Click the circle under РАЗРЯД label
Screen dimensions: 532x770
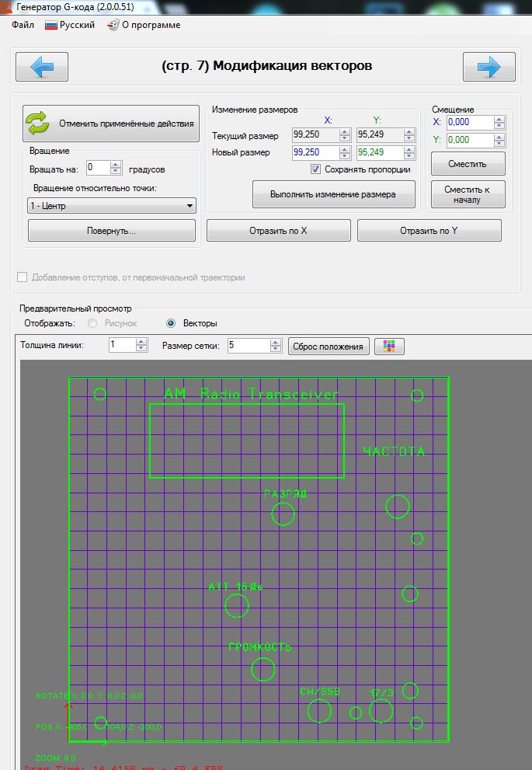283,514
